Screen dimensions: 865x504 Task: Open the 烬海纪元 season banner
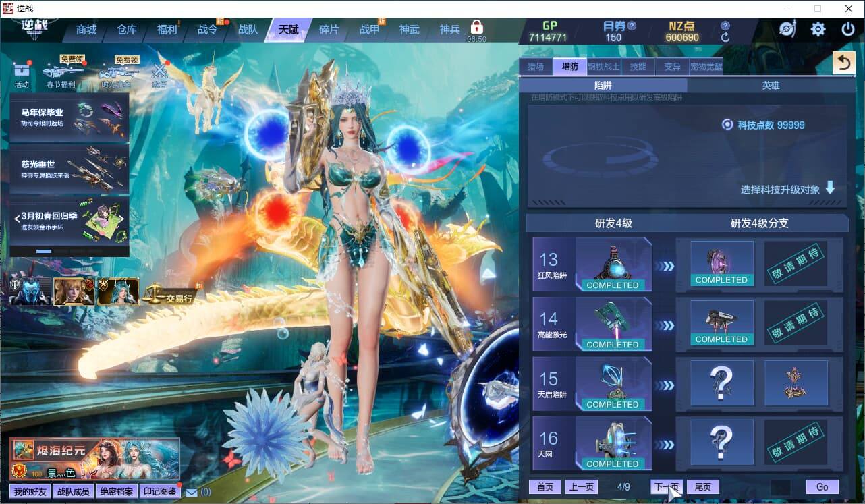tap(94, 459)
